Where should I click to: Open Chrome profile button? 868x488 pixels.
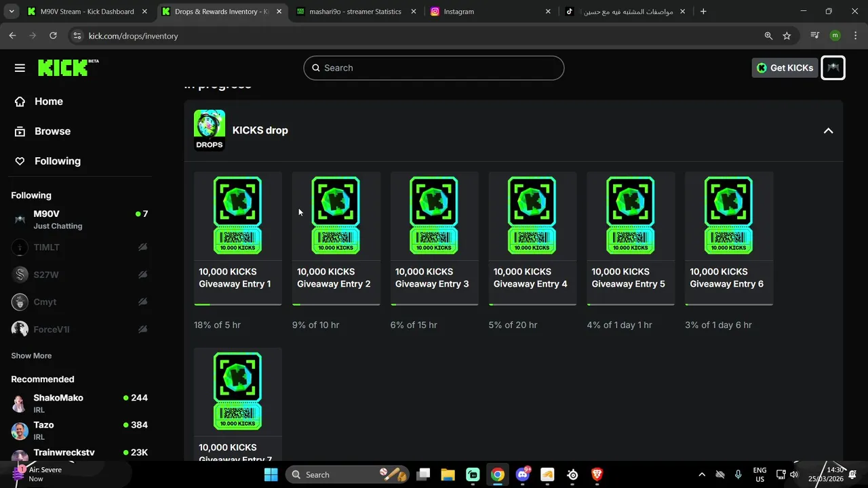tap(835, 36)
